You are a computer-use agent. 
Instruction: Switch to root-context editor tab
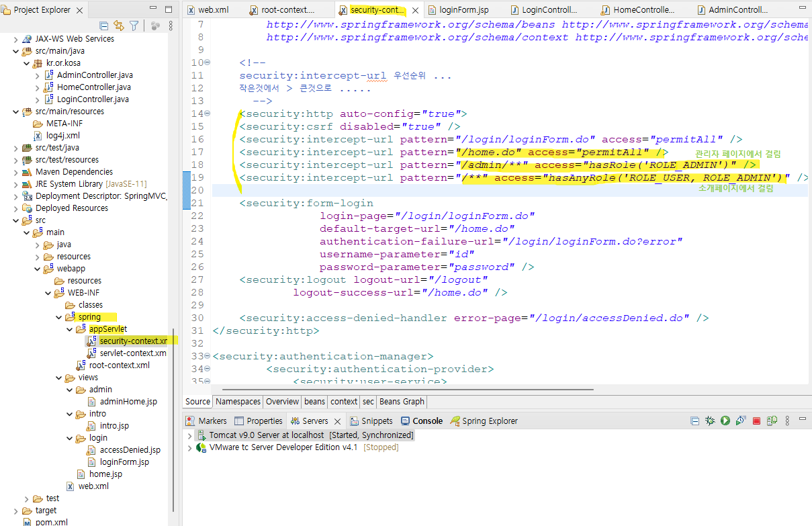click(x=282, y=9)
